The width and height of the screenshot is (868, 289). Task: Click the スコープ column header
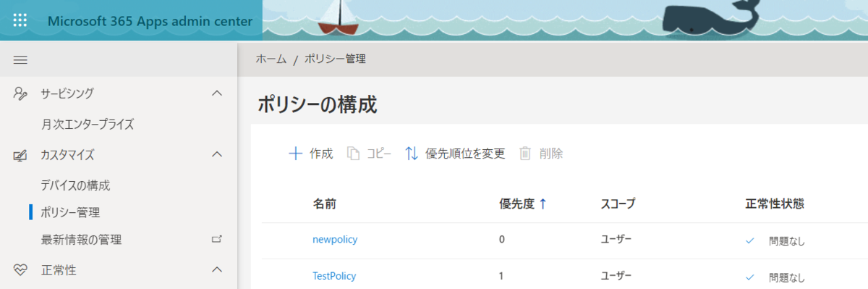618,204
